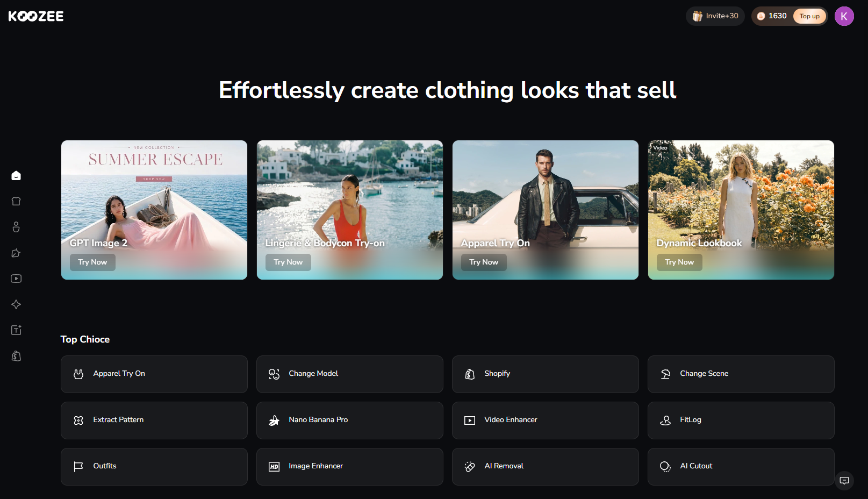Open the sparkle star icon in sidebar
This screenshot has height=499, width=868.
tap(16, 304)
